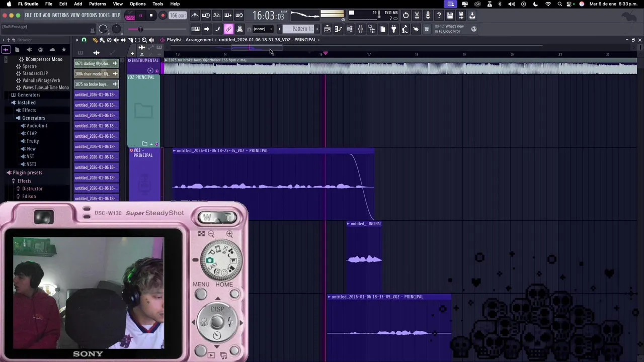
Task: Open the browser starred favorites tab
Action: tap(64, 50)
